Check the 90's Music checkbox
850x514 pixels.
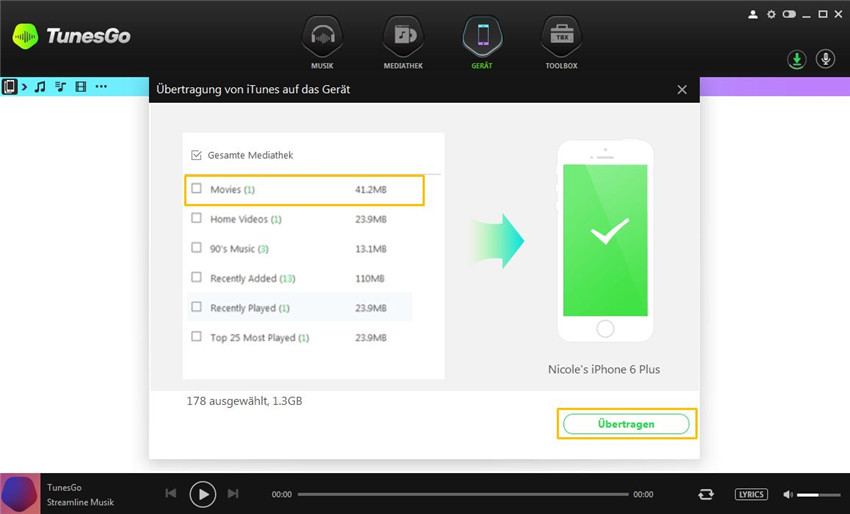point(196,248)
